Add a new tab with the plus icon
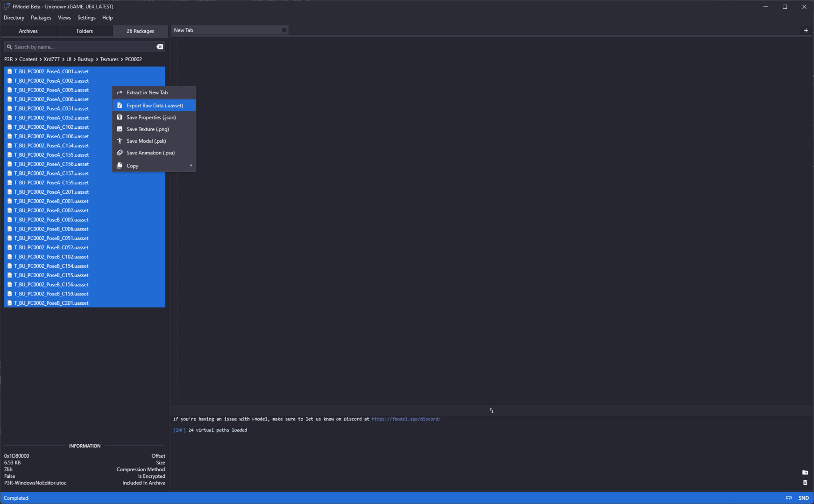The image size is (814, 504). click(806, 30)
